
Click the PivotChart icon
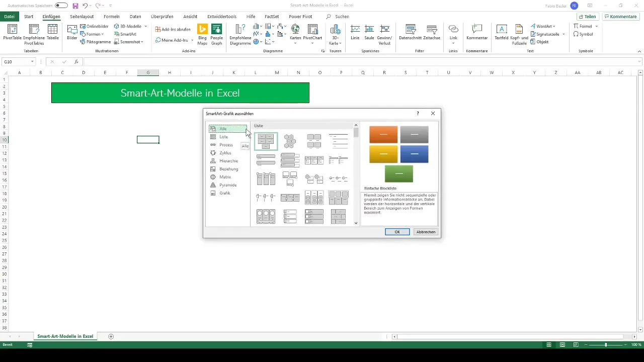[313, 33]
